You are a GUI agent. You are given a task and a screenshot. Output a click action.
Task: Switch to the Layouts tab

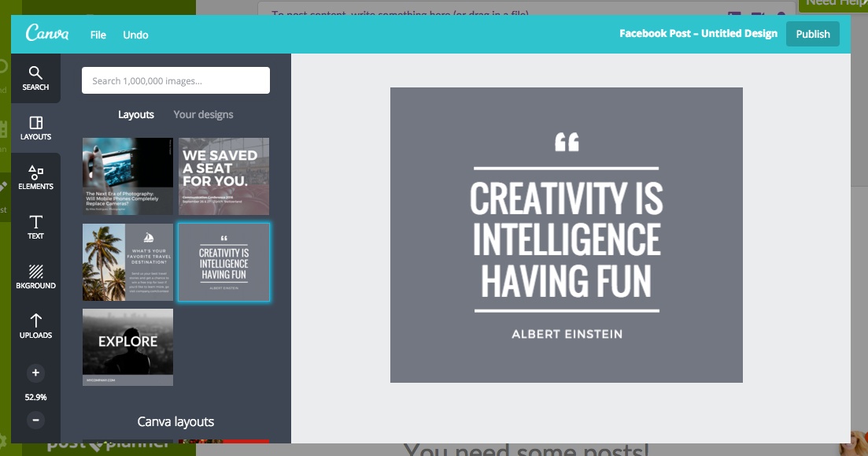point(136,114)
